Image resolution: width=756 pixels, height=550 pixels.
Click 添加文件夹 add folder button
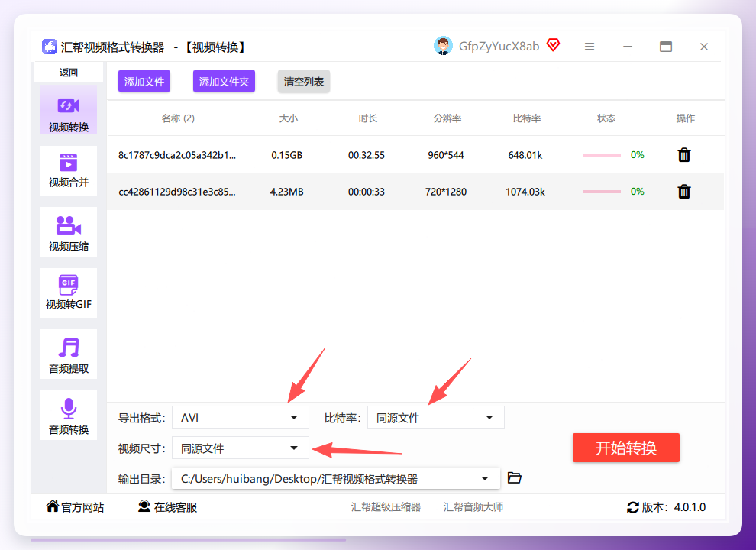coord(224,82)
